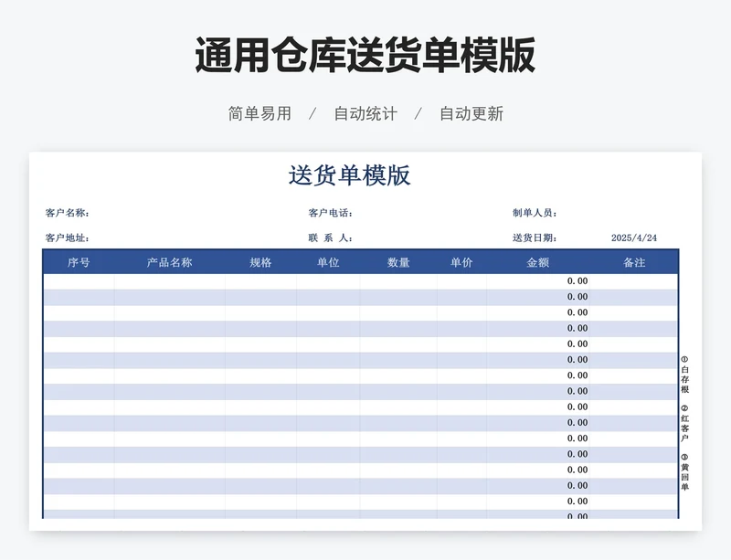The width and height of the screenshot is (731, 560).
Task: Click the 联系人 label
Action: point(330,238)
